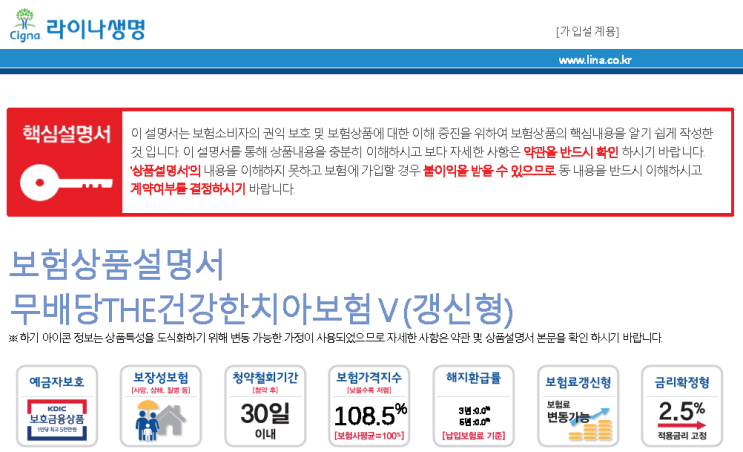The height and width of the screenshot is (452, 743).
Task: Click the [납입보험료 기준] note
Action: click(x=473, y=435)
